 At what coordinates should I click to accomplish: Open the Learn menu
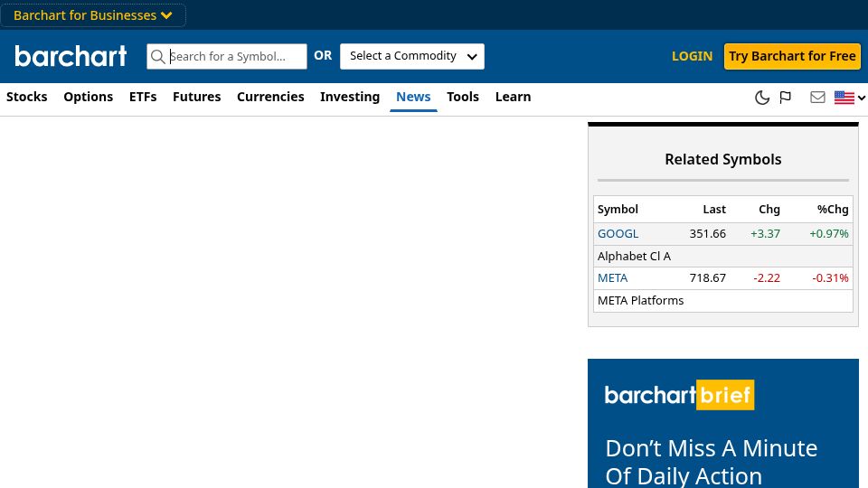pos(513,97)
